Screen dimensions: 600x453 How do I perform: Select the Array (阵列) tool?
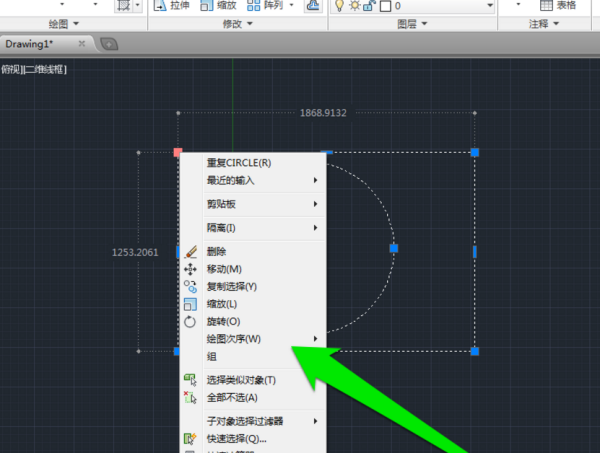pos(265,5)
